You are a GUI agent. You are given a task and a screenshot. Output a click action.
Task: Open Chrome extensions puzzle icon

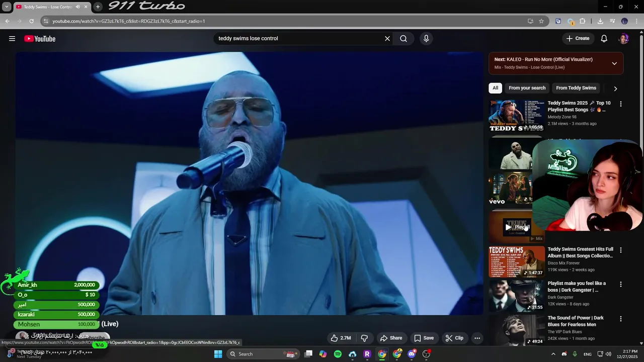pos(583,21)
